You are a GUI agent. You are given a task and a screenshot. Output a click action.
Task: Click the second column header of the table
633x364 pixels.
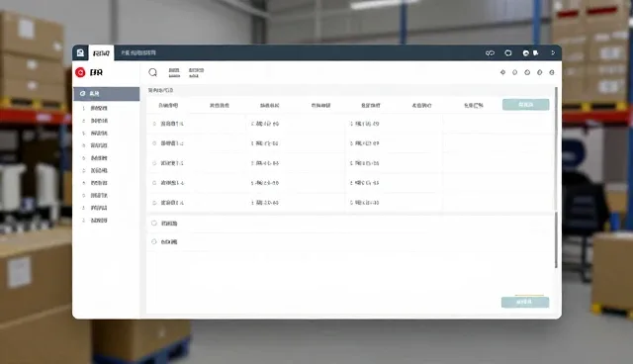tap(220, 105)
